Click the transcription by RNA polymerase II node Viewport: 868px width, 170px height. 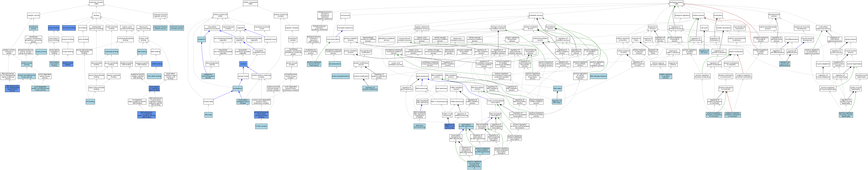(466, 126)
